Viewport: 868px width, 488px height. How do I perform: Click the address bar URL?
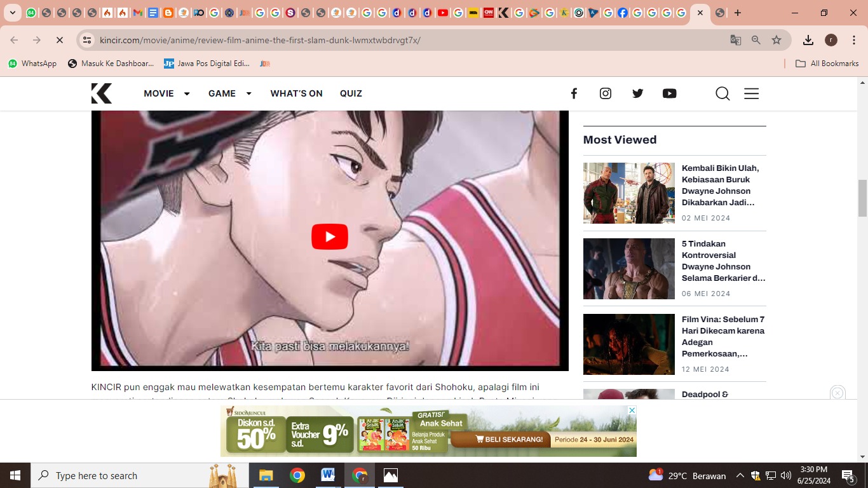[x=260, y=40]
